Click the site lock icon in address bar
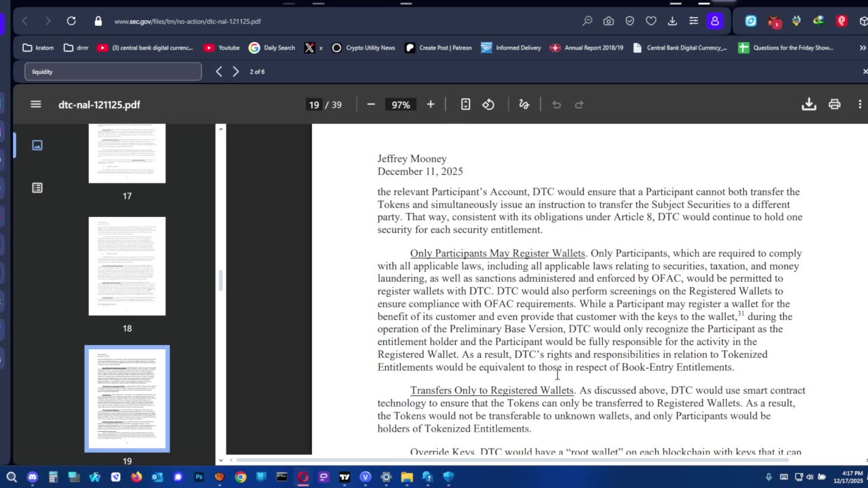The height and width of the screenshot is (488, 868). tap(98, 21)
